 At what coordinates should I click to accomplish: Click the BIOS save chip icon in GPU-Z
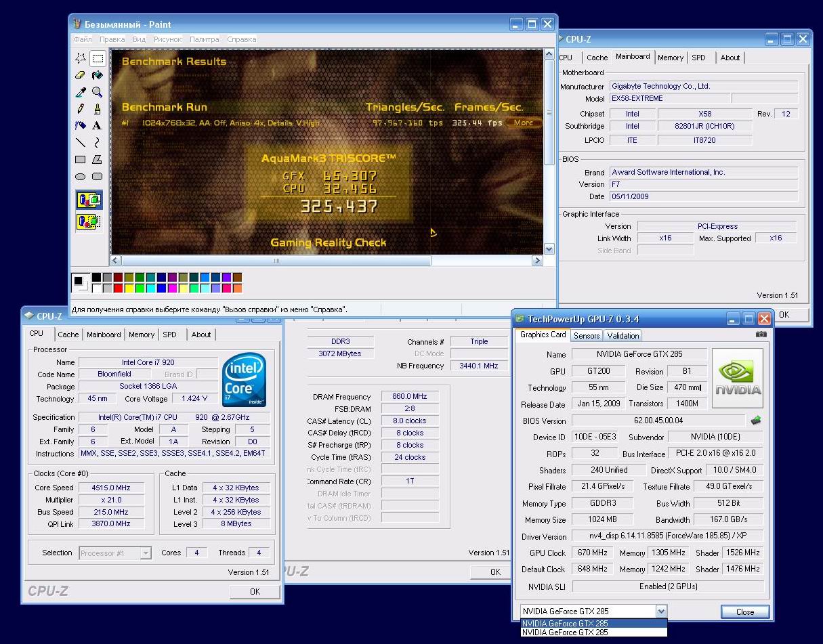756,421
